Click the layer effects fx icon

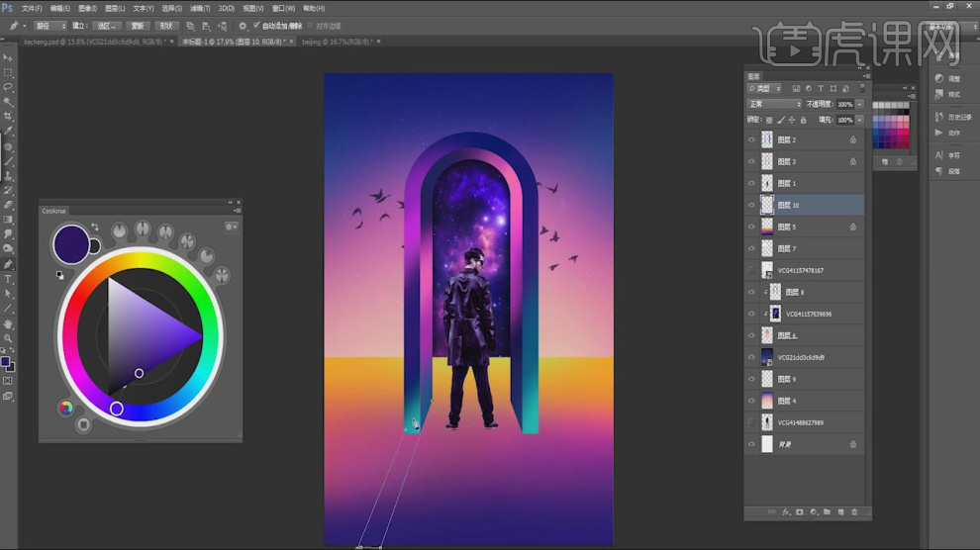(785, 512)
